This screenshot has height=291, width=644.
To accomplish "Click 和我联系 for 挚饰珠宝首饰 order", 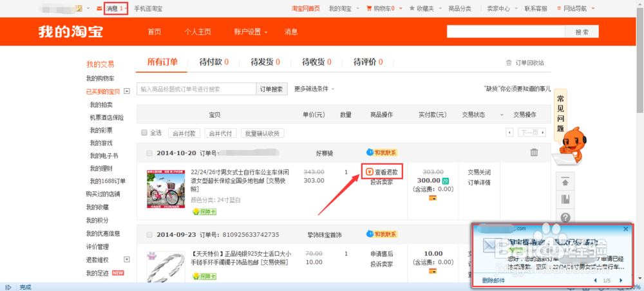I will click(381, 234).
